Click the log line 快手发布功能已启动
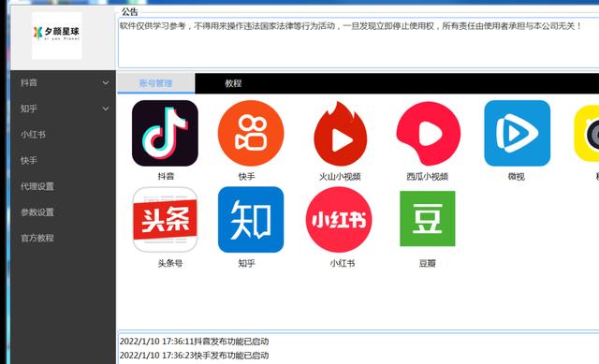This screenshot has height=364, width=599. click(x=194, y=356)
